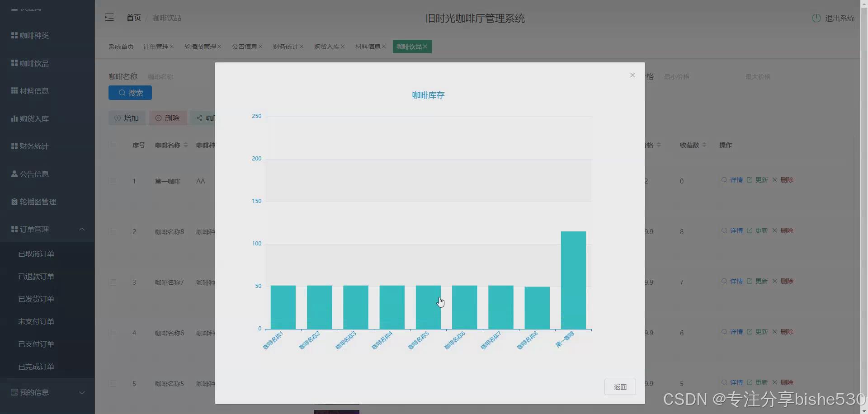This screenshot has height=414, width=868.
Task: Select the checkbox beside 第一咖啡
Action: pos(113,181)
